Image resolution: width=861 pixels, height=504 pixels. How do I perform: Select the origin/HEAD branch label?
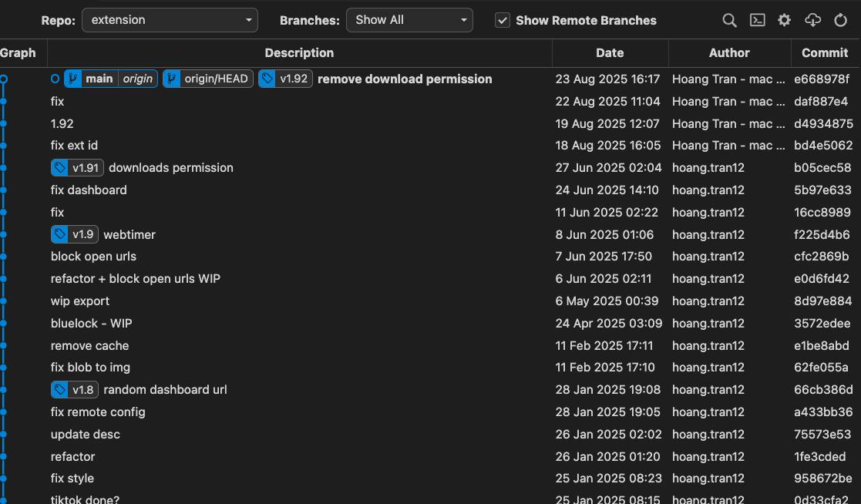tap(208, 79)
